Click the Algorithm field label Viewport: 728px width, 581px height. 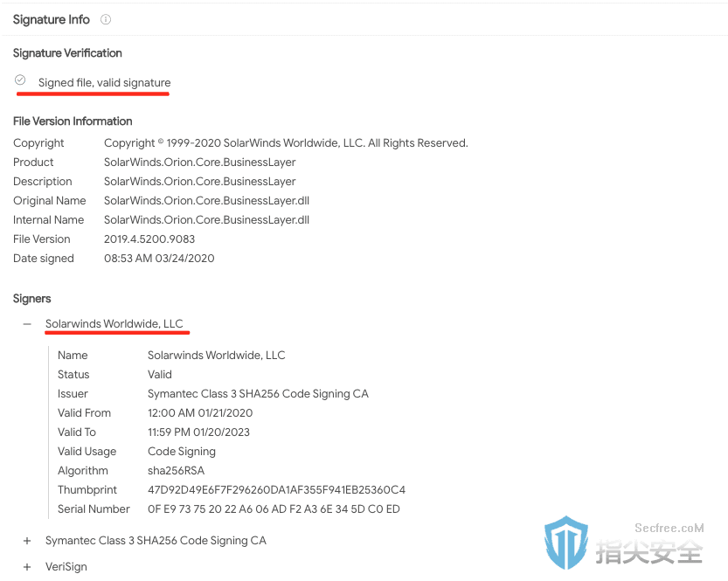tap(83, 471)
